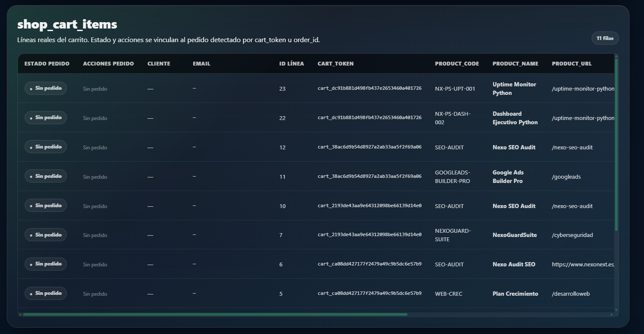Click the green vertical scrollbar thumb
Screen dimensions: 644x334
(x=616, y=145)
